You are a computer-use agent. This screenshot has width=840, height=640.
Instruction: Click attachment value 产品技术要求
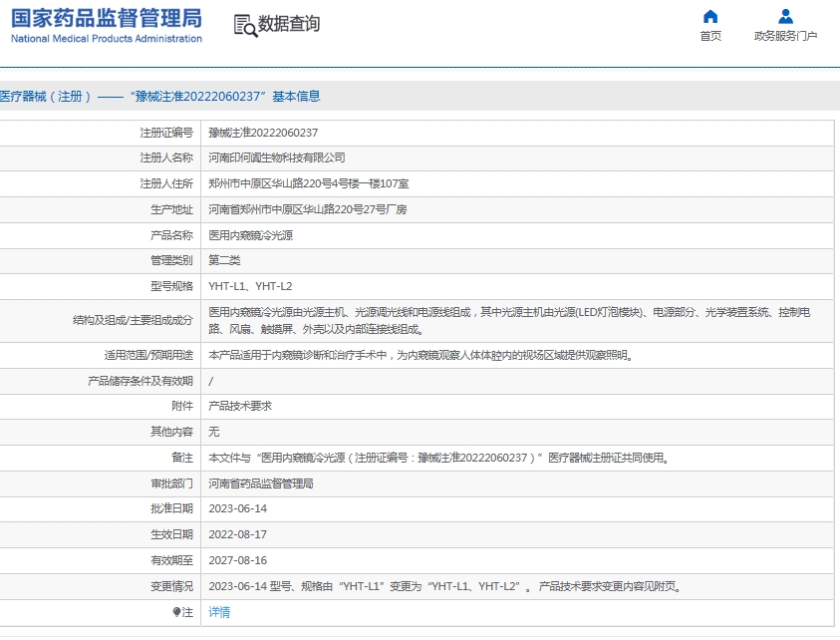point(240,407)
